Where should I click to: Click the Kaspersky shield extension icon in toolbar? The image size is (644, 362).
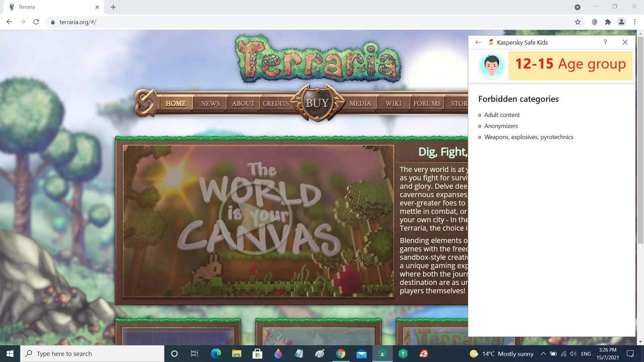click(594, 22)
